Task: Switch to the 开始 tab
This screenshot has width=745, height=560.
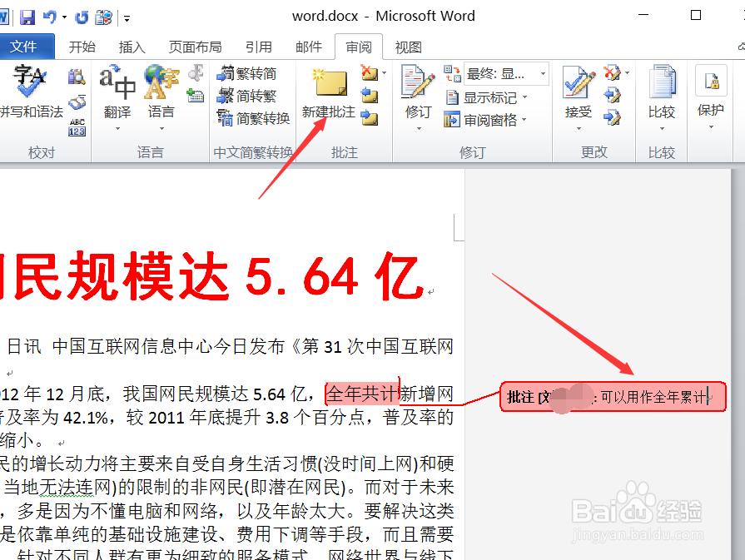Action: click(82, 47)
